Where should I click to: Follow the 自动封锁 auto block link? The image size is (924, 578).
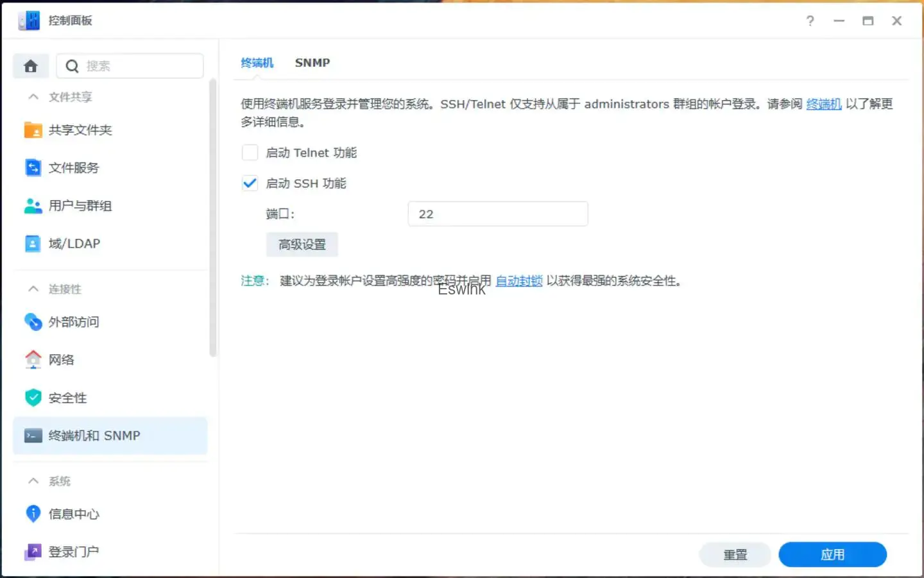[518, 281]
